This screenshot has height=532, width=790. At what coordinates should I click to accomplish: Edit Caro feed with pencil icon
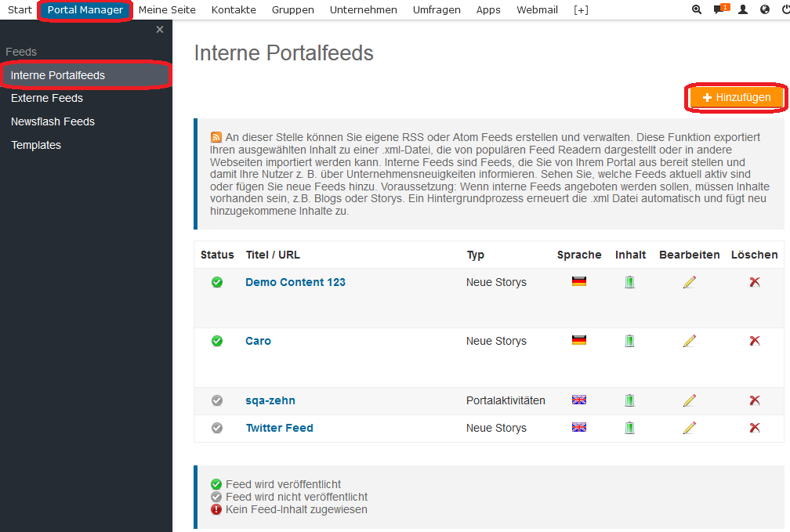coord(689,341)
